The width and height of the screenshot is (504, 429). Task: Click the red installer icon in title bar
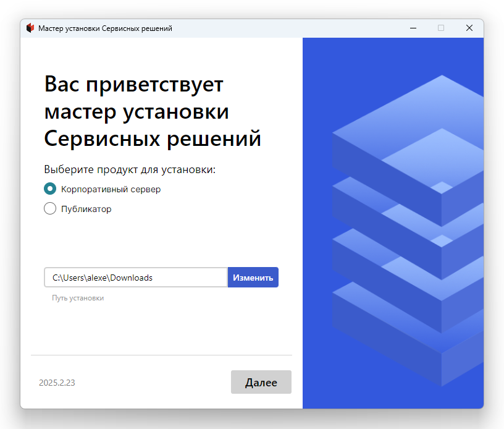coord(30,28)
